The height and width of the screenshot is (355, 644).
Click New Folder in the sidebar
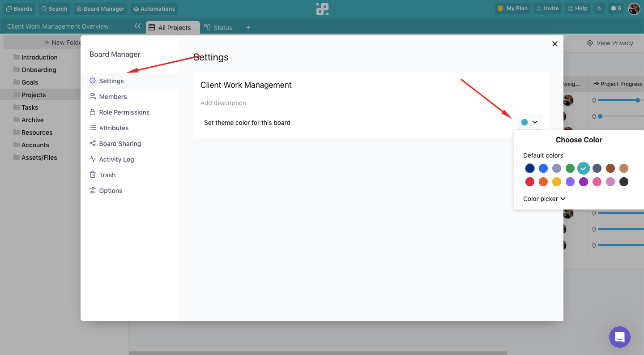62,43
